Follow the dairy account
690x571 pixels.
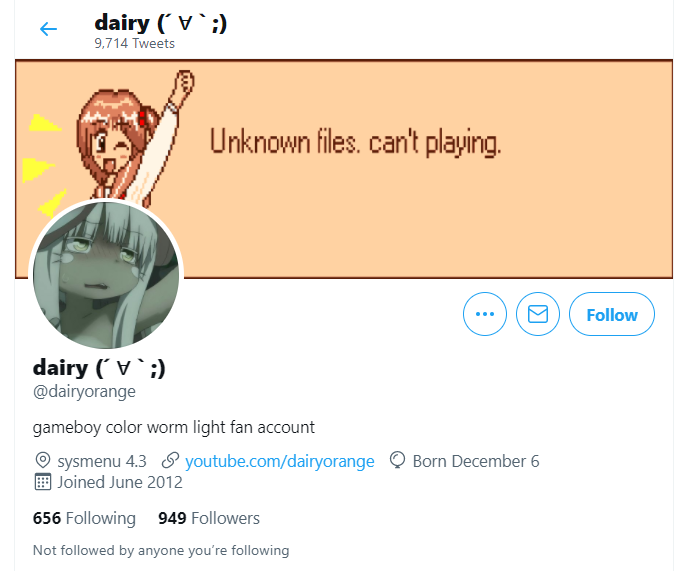612,314
